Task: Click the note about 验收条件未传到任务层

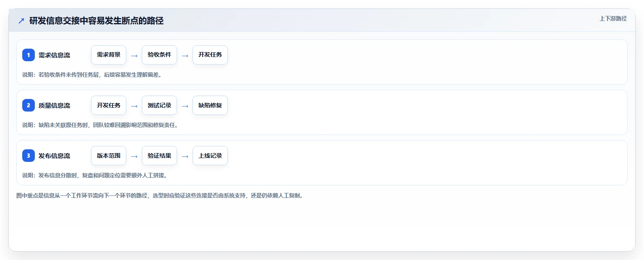Action: [92, 75]
